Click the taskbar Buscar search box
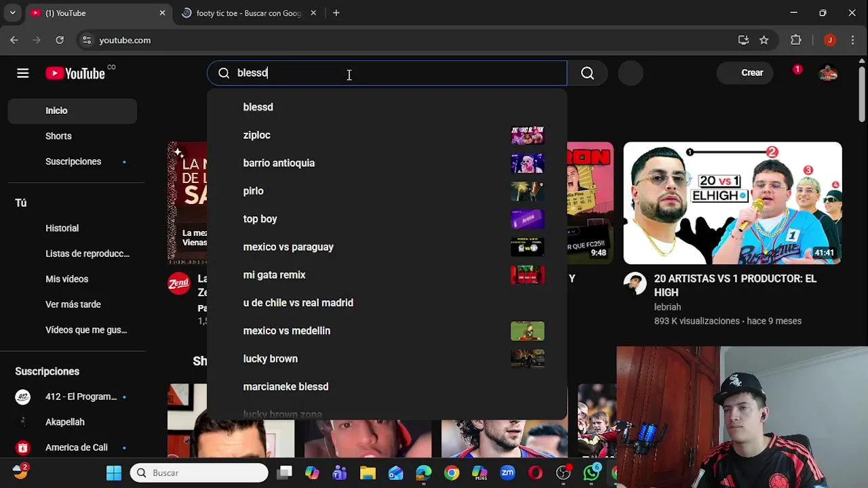 (199, 472)
